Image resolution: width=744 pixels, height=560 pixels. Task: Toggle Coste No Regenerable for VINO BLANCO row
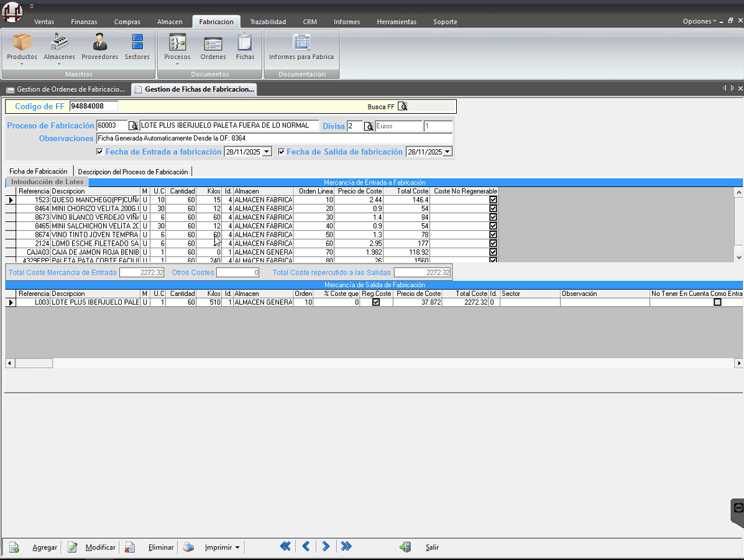[493, 218]
